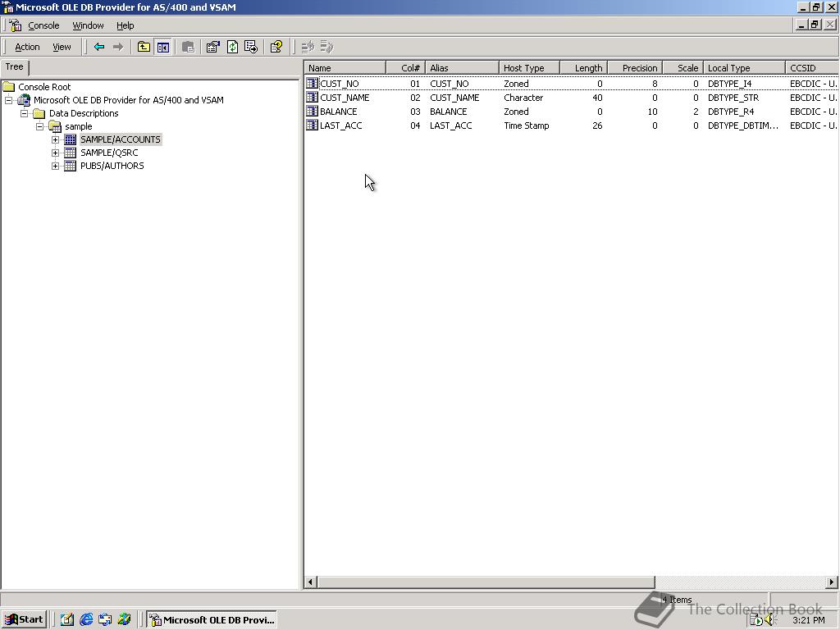Go forward with the gray right arrow
Screen dimensions: 840x630
[118, 47]
